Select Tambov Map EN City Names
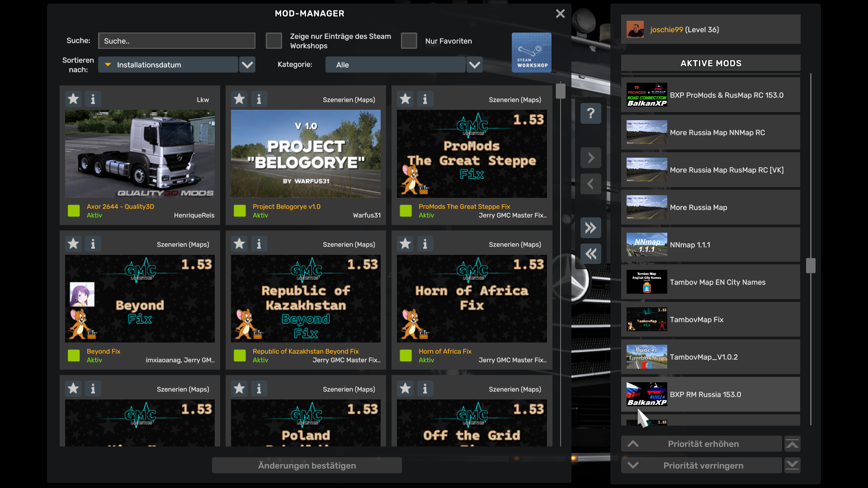868x488 pixels. pos(711,282)
